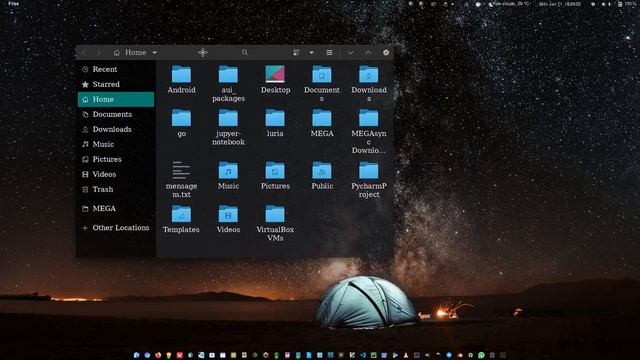Select the MEGAsync Downloads folder icon
This screenshot has width=640, height=360.
tap(369, 118)
